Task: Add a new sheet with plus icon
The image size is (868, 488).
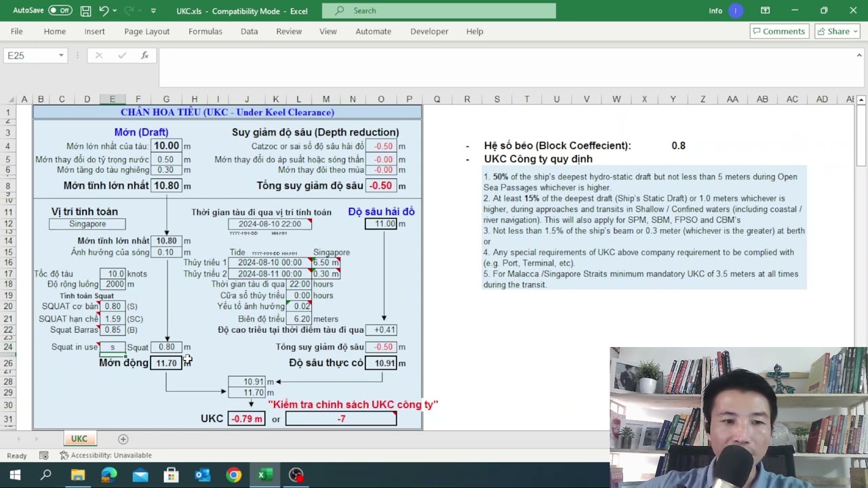Action: coord(123,439)
